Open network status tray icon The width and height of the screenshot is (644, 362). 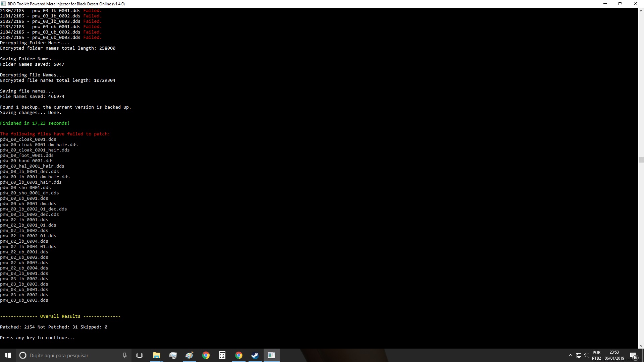(x=578, y=355)
